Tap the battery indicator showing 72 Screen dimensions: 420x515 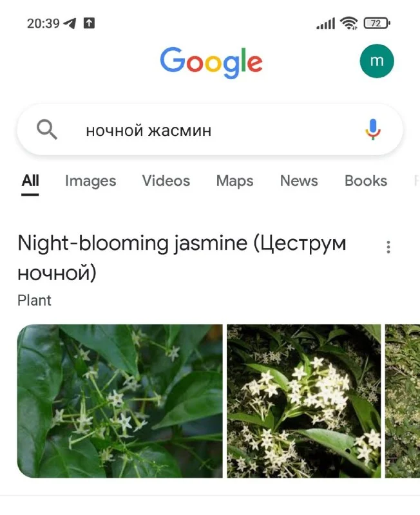[377, 23]
